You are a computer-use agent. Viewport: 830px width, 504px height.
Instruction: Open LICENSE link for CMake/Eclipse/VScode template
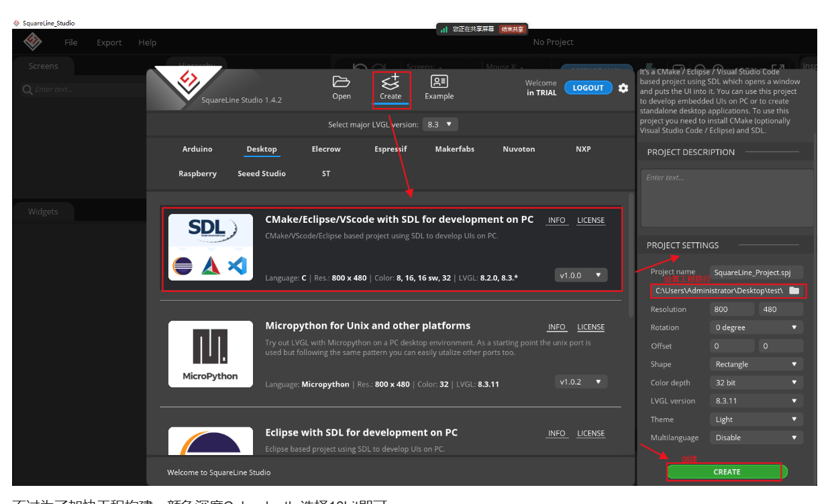coord(590,220)
